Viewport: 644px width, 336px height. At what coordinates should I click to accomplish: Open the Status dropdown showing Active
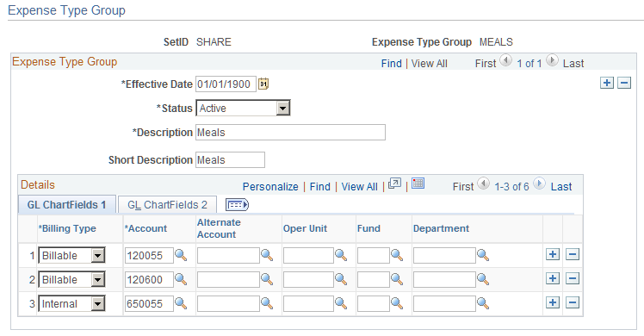pyautogui.click(x=243, y=108)
